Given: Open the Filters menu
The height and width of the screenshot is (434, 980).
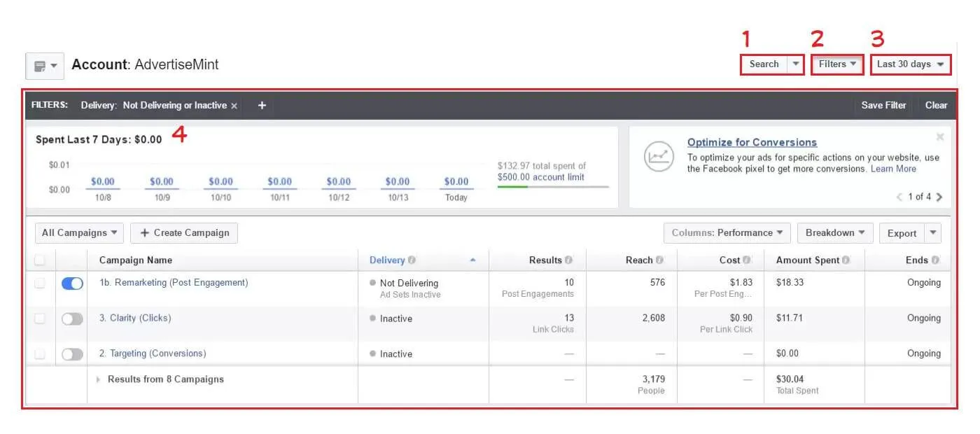Looking at the screenshot, I should click(x=836, y=64).
